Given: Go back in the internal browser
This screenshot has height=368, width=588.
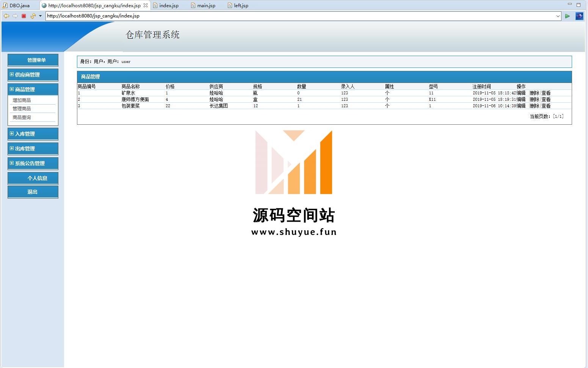Looking at the screenshot, I should (6, 16).
